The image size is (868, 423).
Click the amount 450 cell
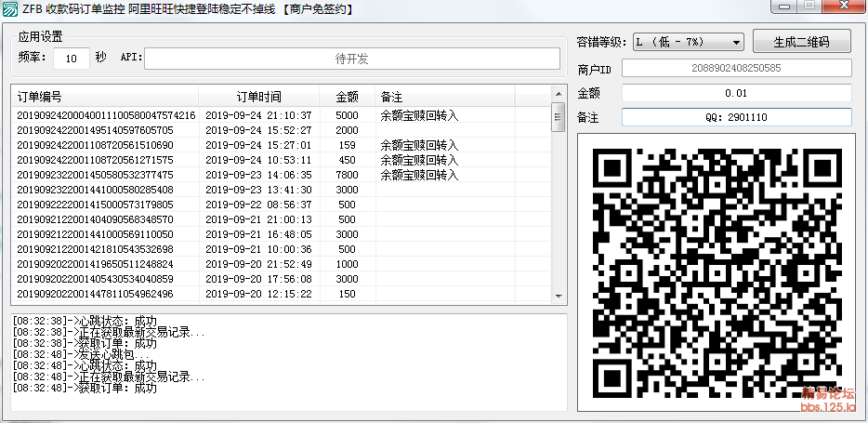coord(347,161)
